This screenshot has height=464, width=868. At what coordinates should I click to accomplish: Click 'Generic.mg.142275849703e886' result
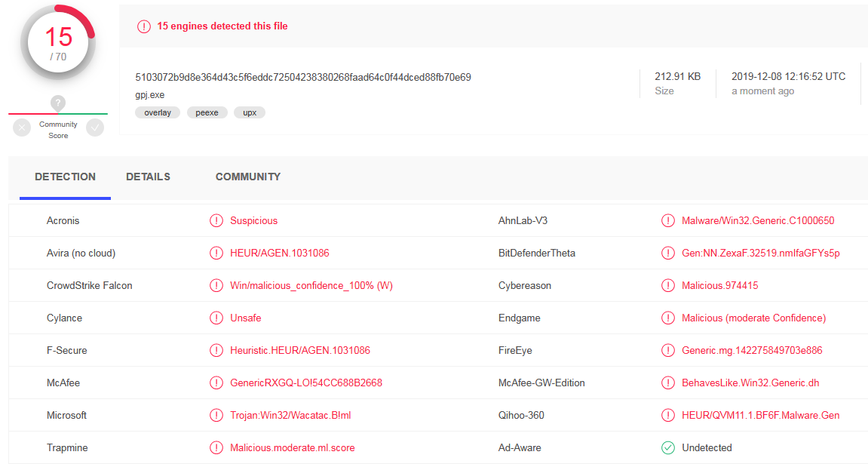(x=753, y=351)
